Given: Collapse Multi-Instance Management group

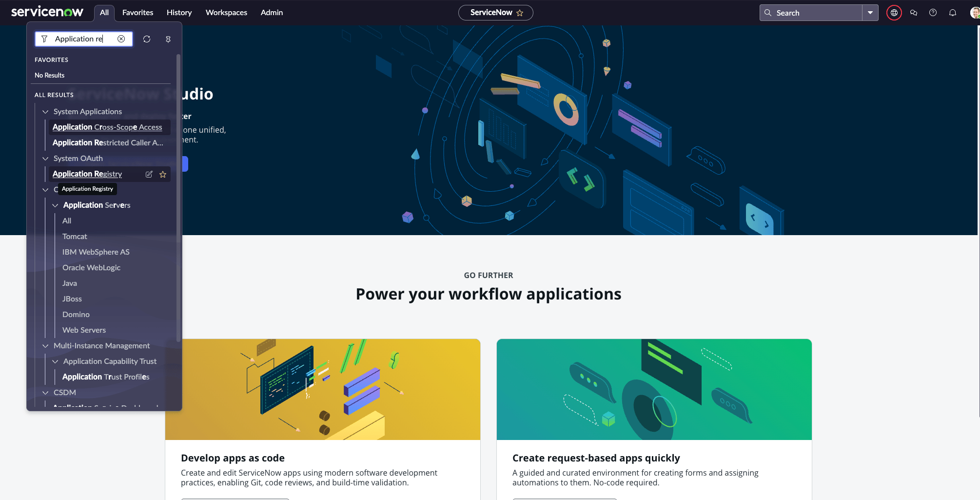Looking at the screenshot, I should [45, 346].
